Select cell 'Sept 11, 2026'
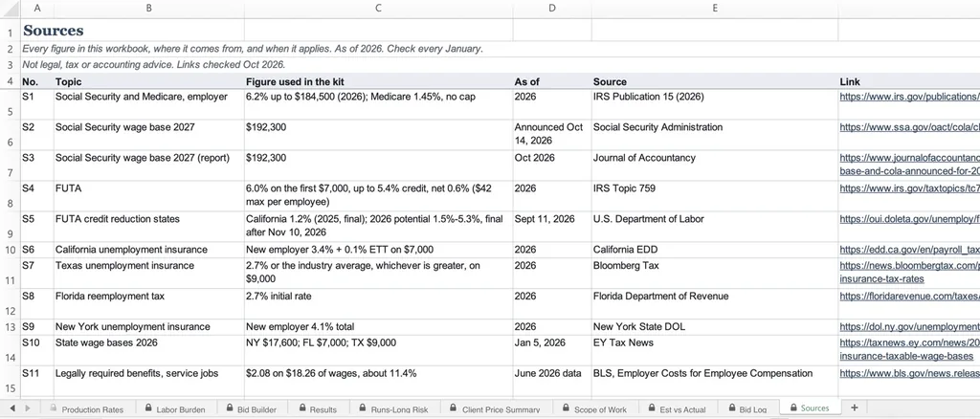980x419 pixels. [x=552, y=227]
